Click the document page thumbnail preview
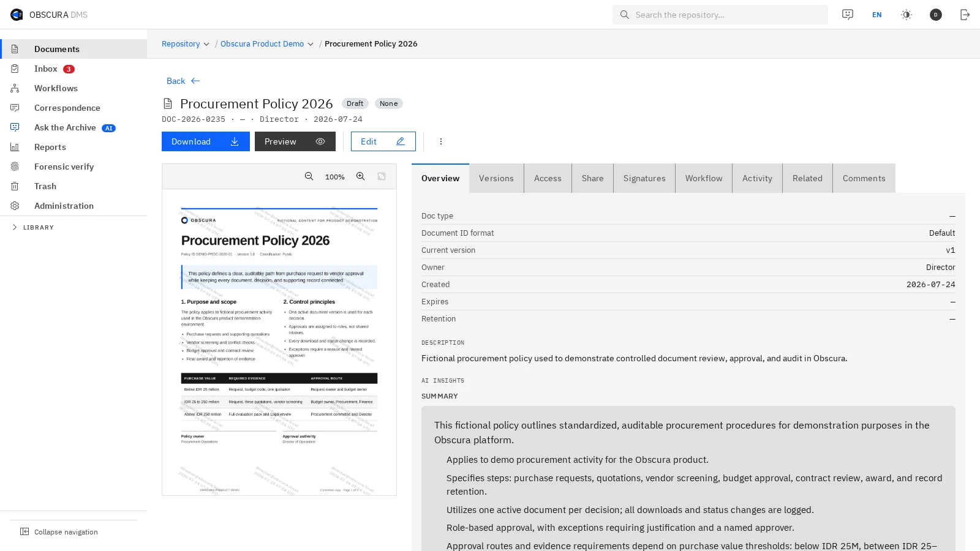Viewport: 980px width, 551px height. pos(279,342)
